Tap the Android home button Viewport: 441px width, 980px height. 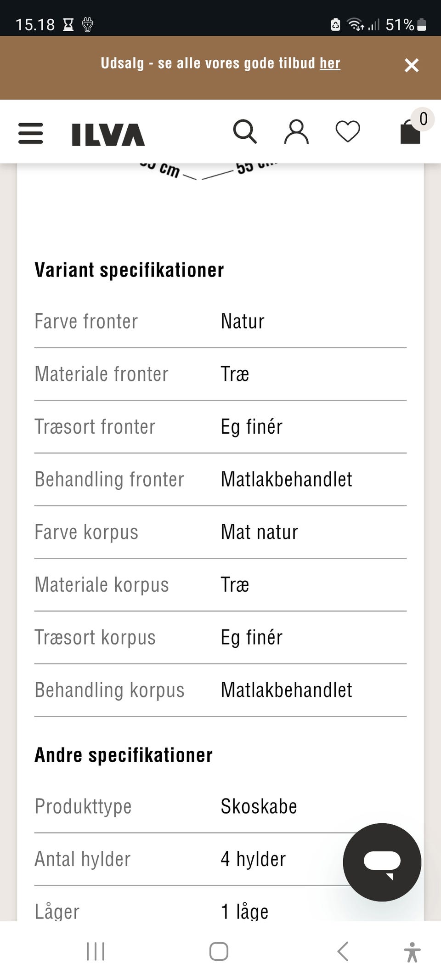coord(219,951)
